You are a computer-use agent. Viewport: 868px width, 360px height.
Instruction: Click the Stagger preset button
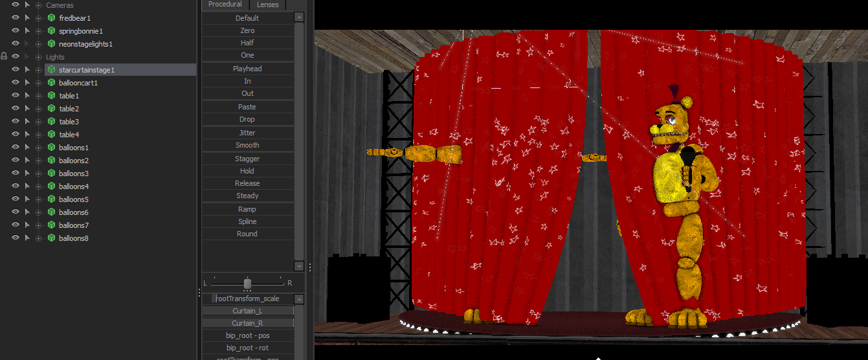247,159
